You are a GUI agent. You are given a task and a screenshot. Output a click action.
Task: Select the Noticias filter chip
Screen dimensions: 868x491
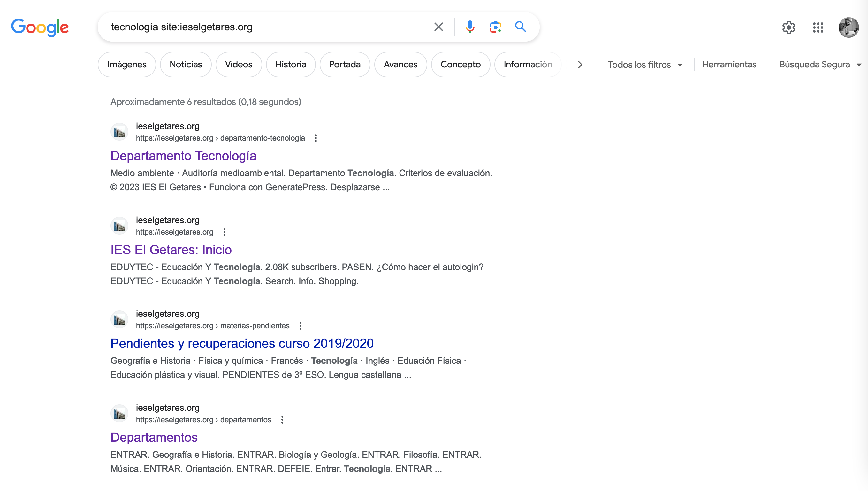(186, 64)
